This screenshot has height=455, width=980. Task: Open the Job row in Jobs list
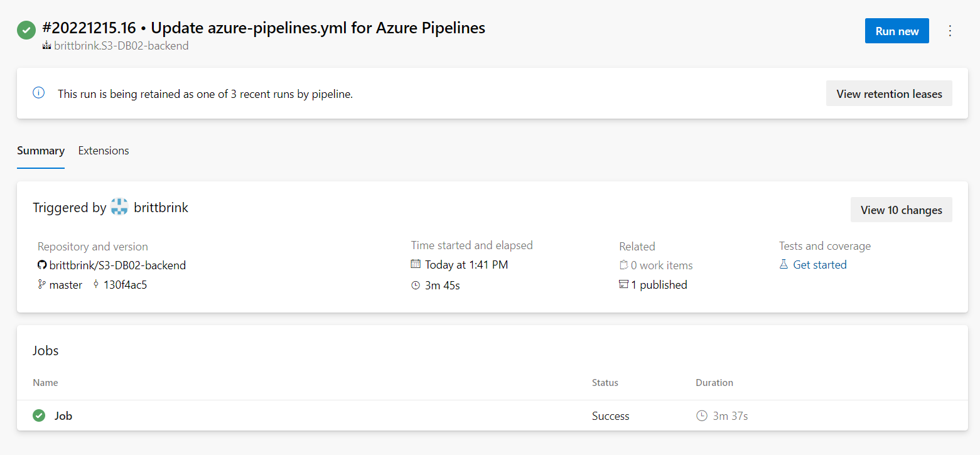point(63,415)
